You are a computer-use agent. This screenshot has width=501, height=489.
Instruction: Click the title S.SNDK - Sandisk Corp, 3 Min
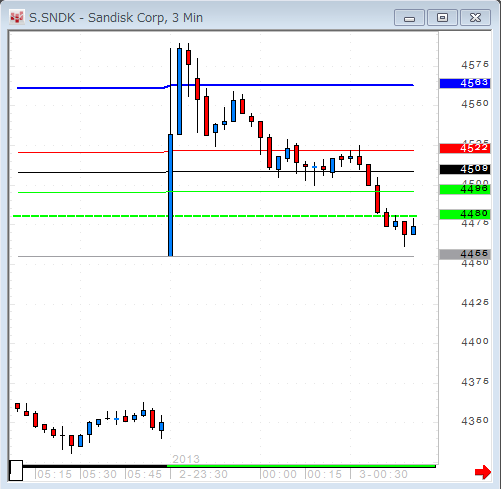point(116,18)
